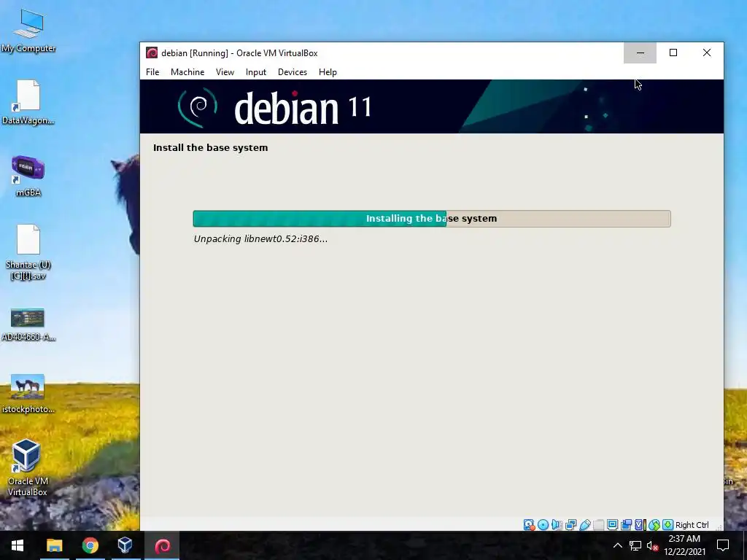Click the display settings status icon

612,525
